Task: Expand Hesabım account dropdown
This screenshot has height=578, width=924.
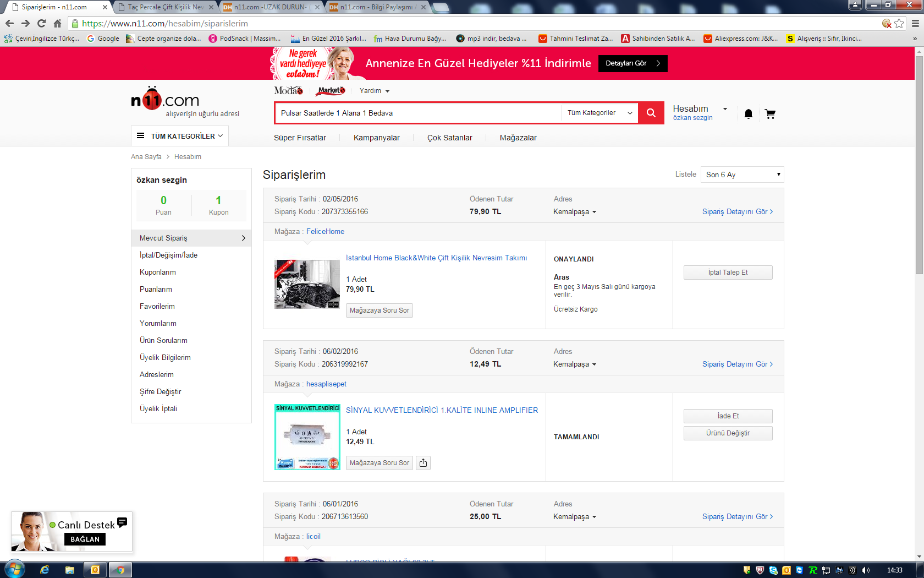Action: [700, 109]
